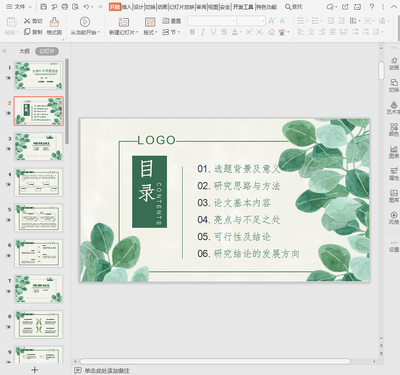Decrease font size with the smaller A icon
The image size is (400, 375).
[x=283, y=21]
